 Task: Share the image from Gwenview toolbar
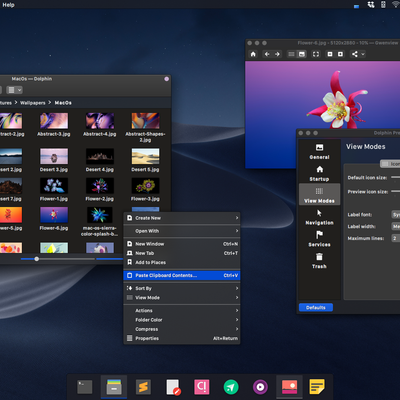pos(355,54)
